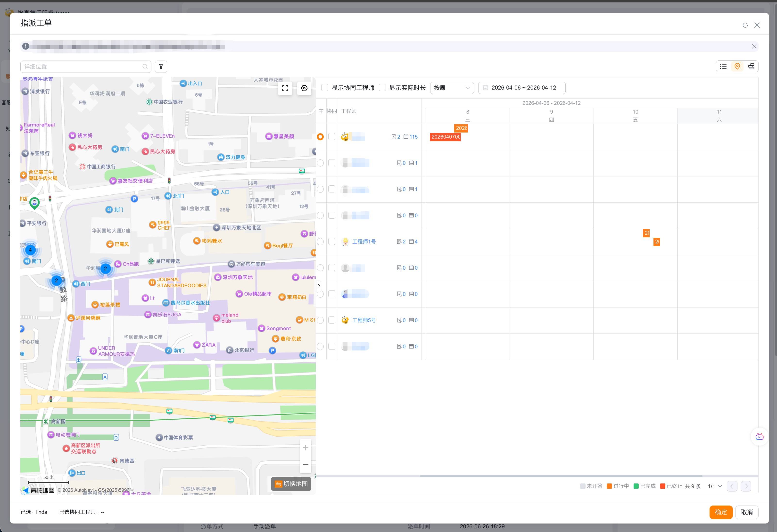
Task: Check 协同 checkbox for 工程师5号
Action: click(332, 320)
